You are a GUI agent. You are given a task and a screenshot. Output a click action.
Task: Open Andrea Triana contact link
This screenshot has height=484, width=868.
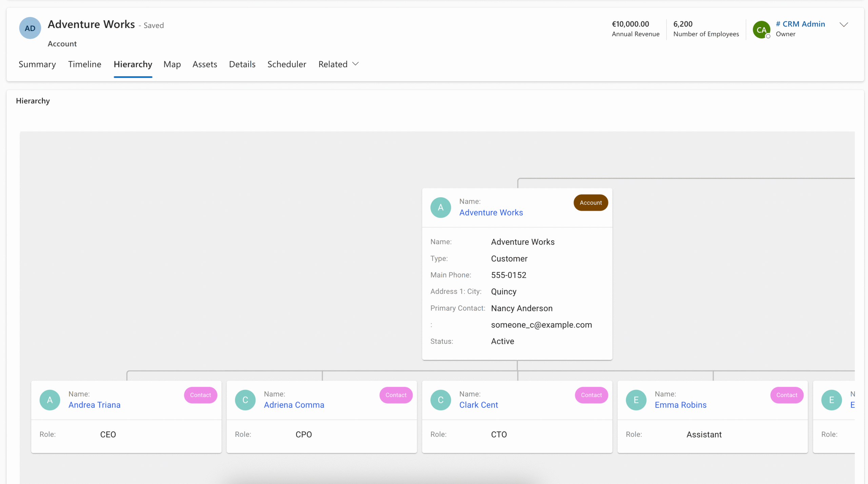(x=95, y=405)
